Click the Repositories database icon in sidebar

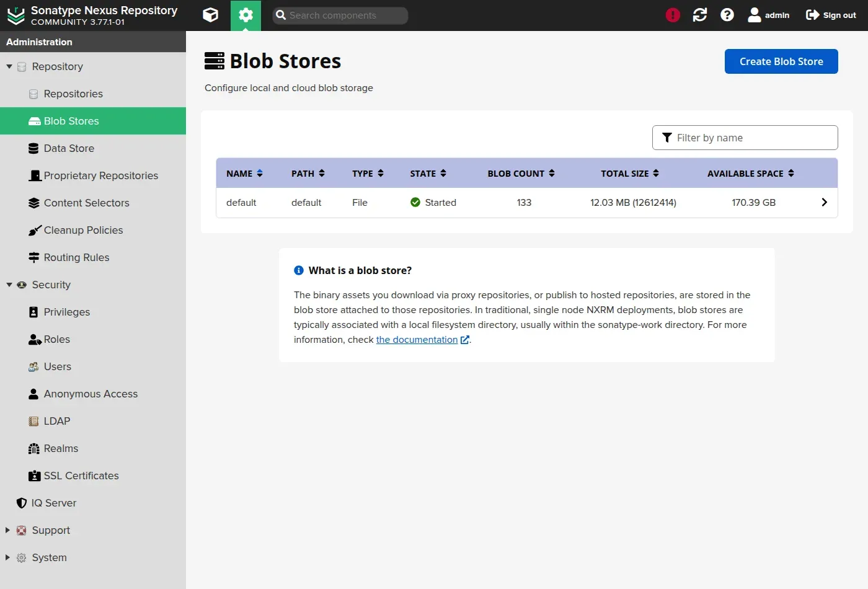pyautogui.click(x=33, y=94)
